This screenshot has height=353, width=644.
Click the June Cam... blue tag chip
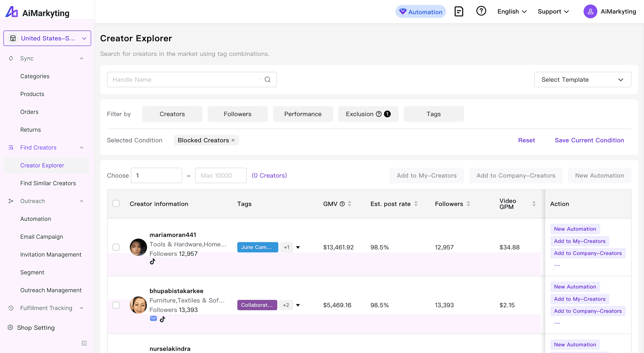(258, 247)
